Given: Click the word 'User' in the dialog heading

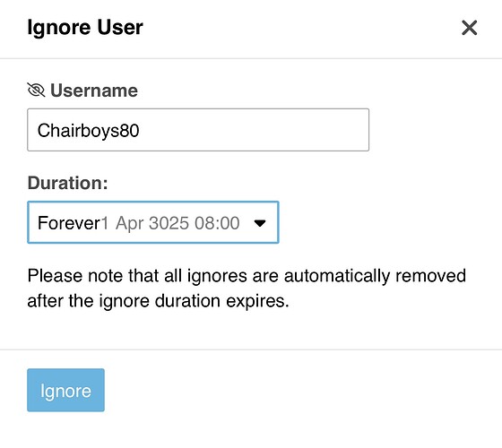Looking at the screenshot, I should coord(120,27).
